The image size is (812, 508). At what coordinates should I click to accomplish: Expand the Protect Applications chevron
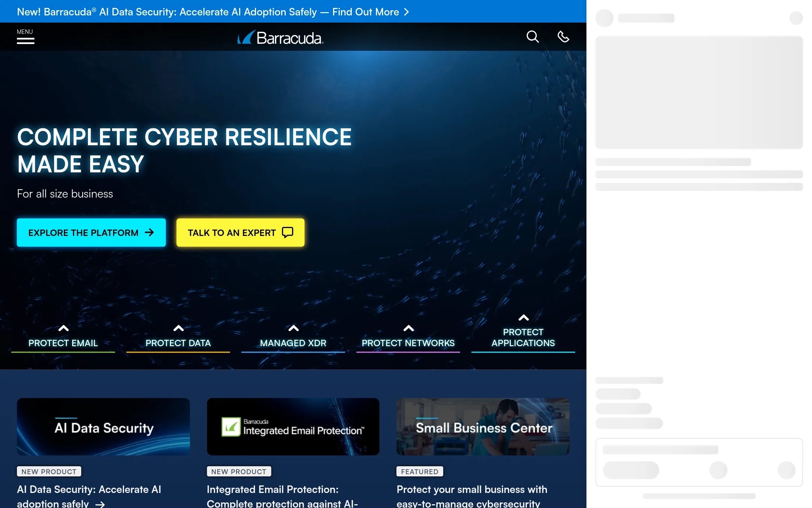click(524, 318)
